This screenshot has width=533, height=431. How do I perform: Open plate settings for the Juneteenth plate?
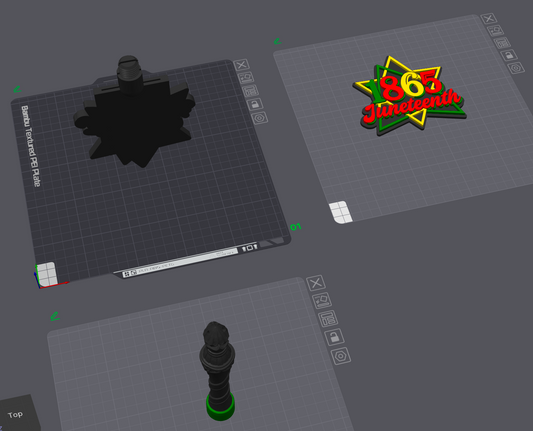click(516, 68)
